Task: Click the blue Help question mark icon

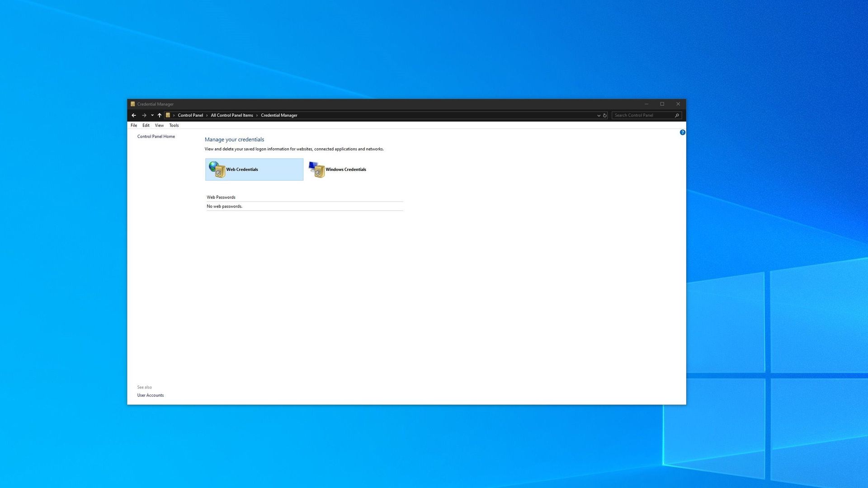Action: tap(683, 132)
